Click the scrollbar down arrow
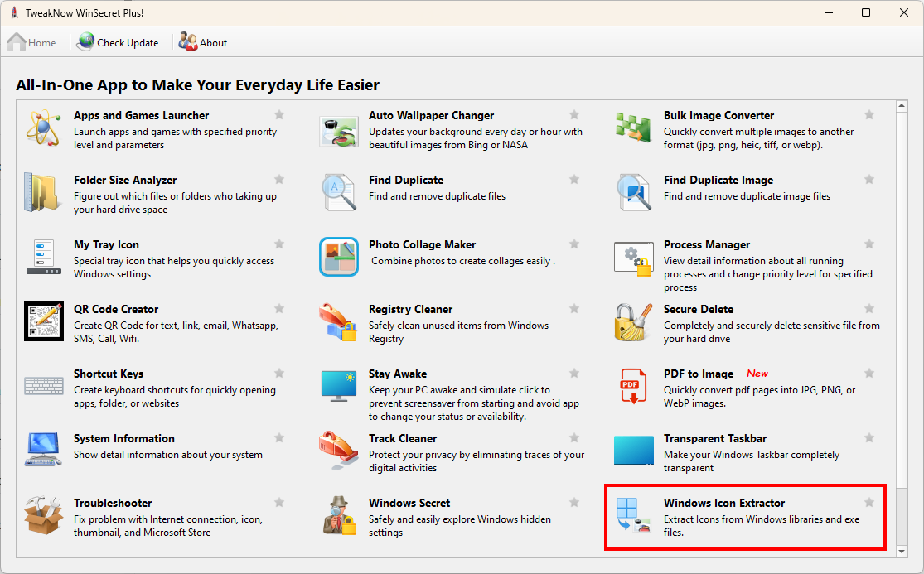This screenshot has width=924, height=574. pos(902,550)
